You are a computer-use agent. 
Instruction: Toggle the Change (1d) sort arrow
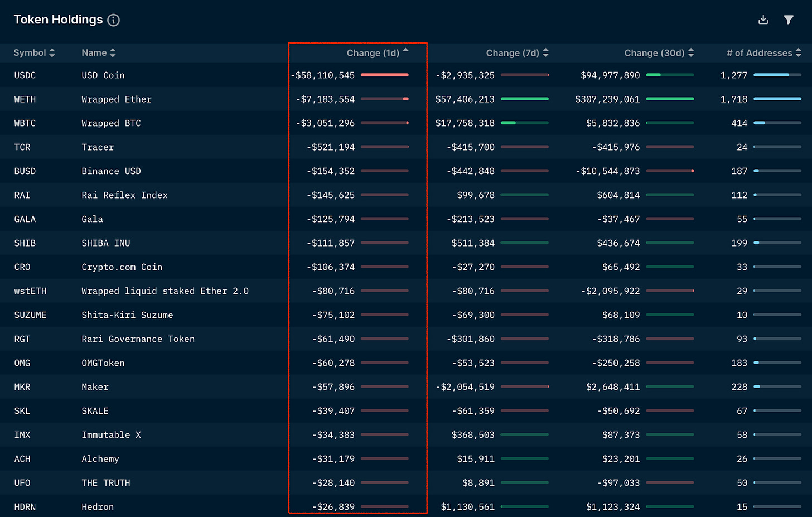pyautogui.click(x=405, y=50)
